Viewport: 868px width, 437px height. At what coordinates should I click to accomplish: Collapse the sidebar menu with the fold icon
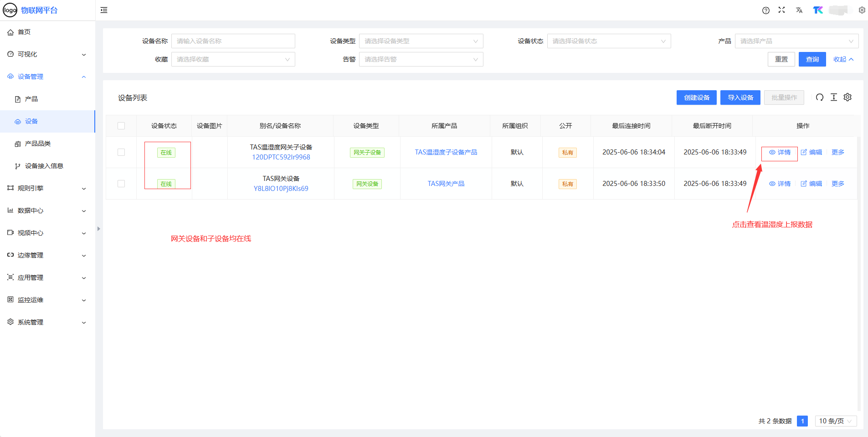click(x=104, y=10)
